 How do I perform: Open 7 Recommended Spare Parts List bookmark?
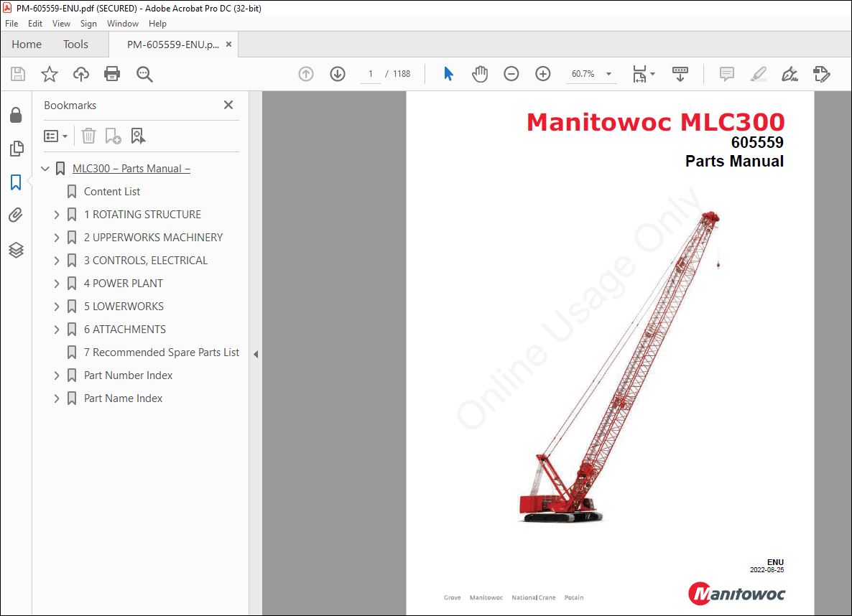coord(162,353)
